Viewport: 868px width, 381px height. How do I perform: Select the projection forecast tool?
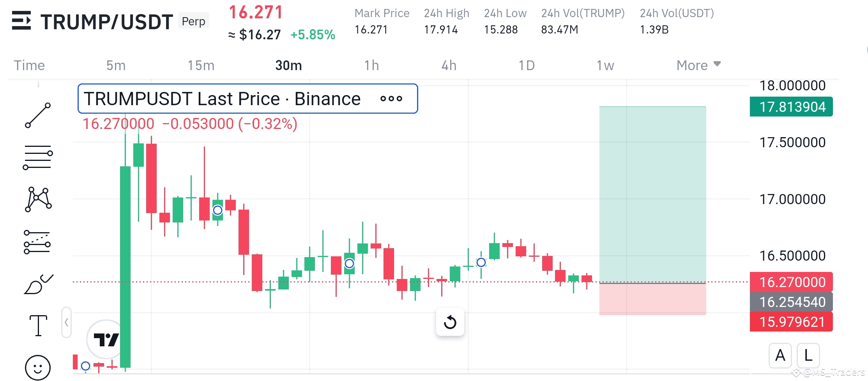click(38, 242)
